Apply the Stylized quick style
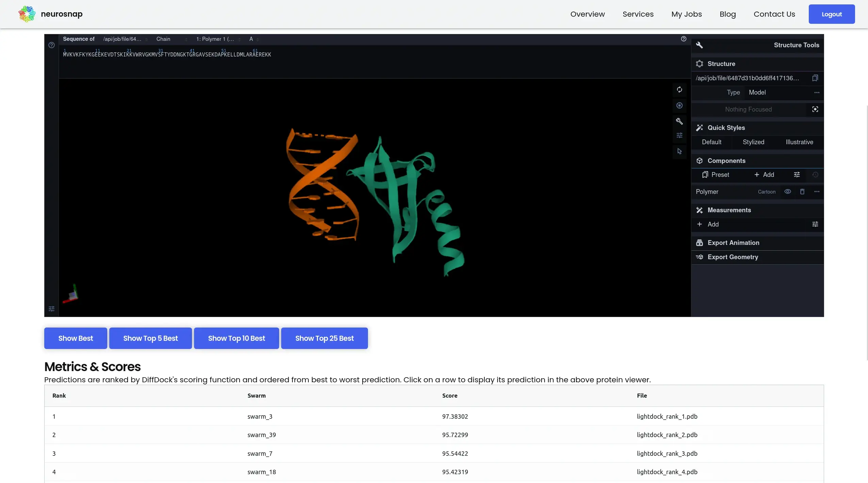868x483 pixels. (x=753, y=142)
